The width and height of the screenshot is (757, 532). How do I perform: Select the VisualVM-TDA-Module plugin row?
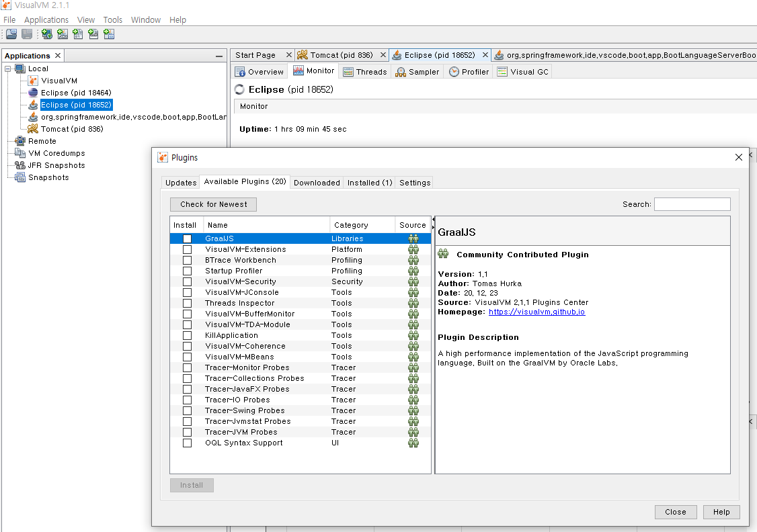pos(301,324)
